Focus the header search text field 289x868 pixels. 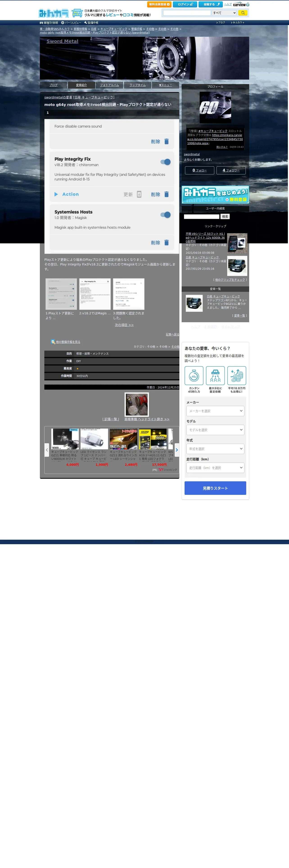(x=187, y=13)
